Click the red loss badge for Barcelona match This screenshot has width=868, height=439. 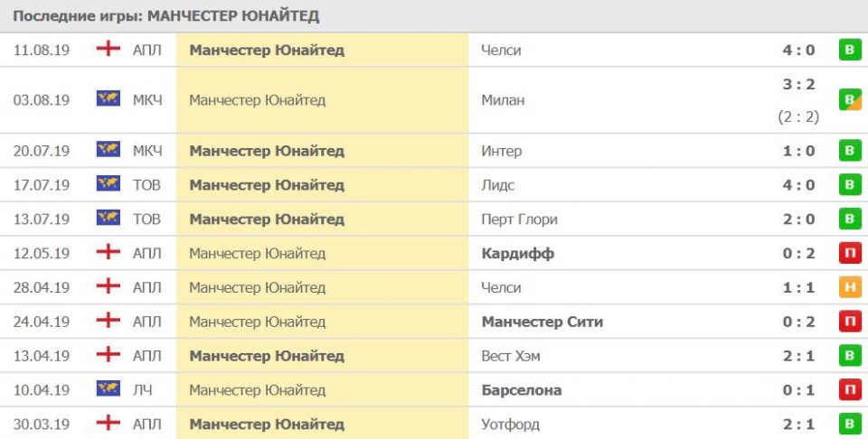pos(849,389)
